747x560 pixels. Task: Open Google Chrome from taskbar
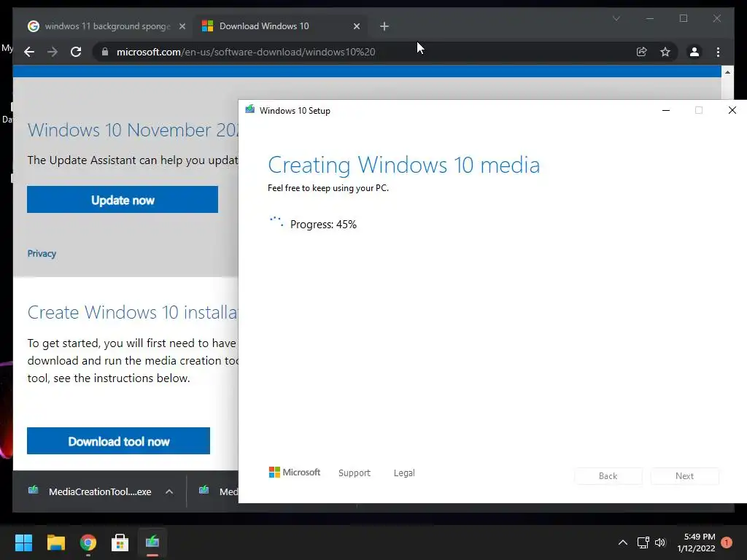click(x=88, y=542)
